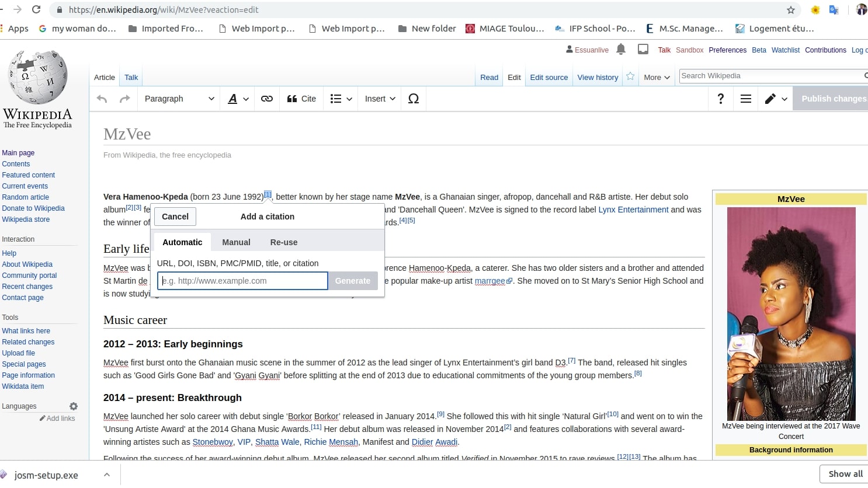Open the IFP School bookmark

coord(595,29)
